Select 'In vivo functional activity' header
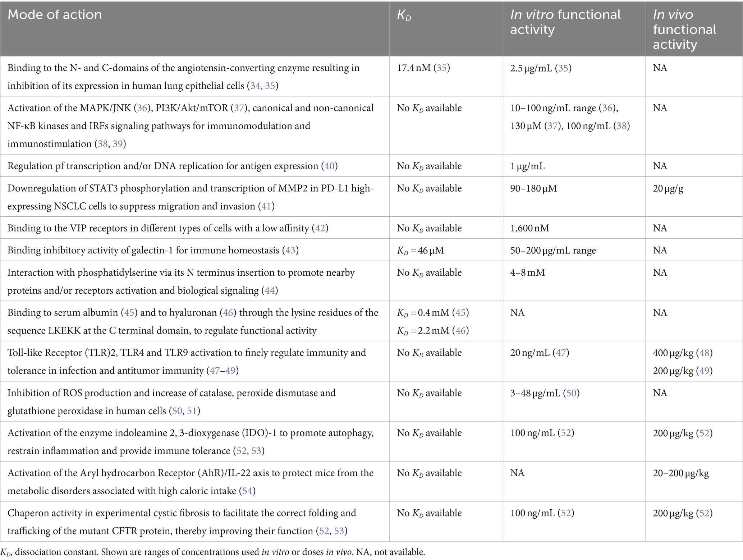The height and width of the screenshot is (560, 743). coord(684,29)
